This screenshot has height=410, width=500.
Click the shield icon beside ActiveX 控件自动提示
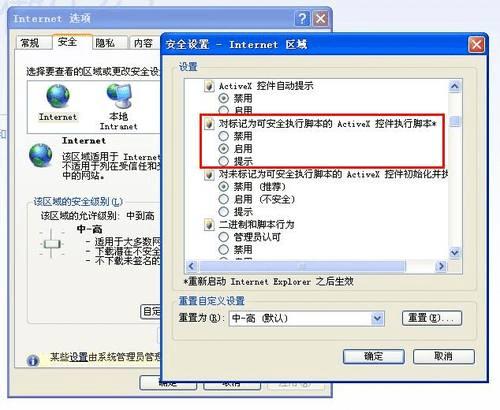tap(209, 86)
